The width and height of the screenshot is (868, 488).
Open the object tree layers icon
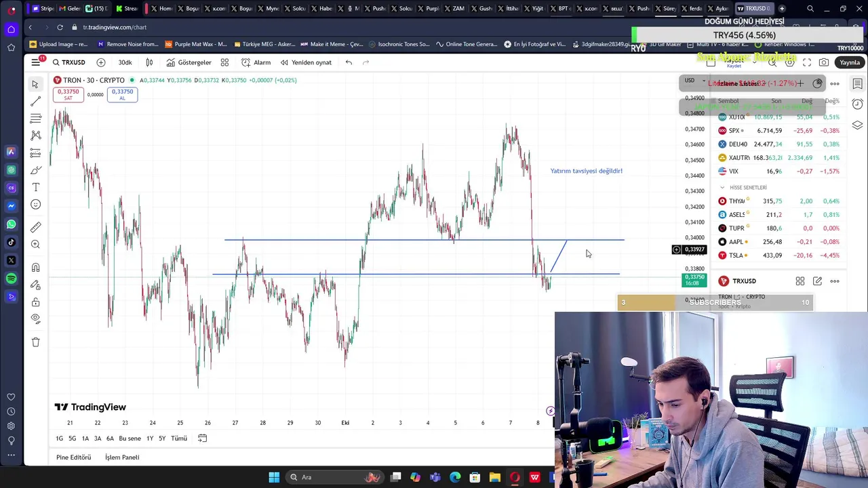(857, 125)
